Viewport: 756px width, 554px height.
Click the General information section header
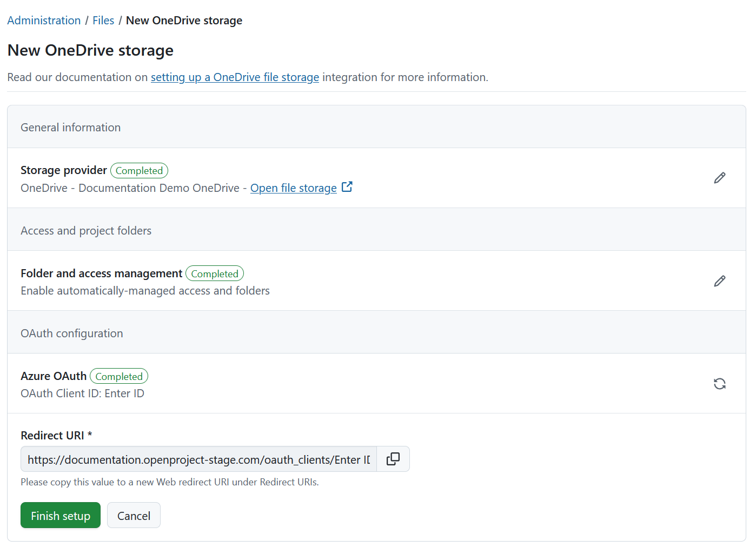(x=70, y=127)
